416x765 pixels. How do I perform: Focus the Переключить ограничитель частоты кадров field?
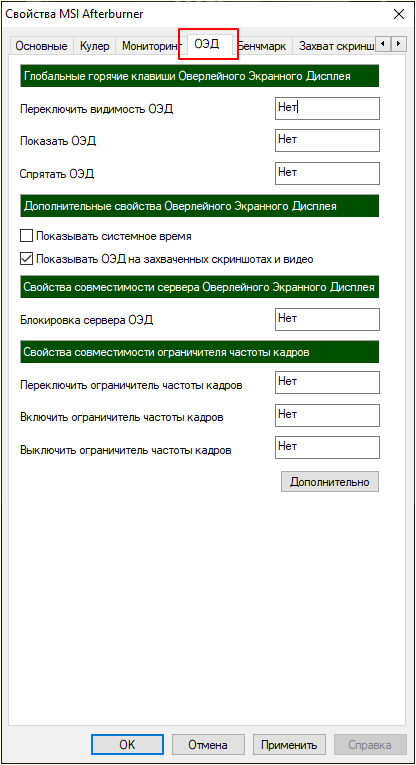pyautogui.click(x=327, y=382)
